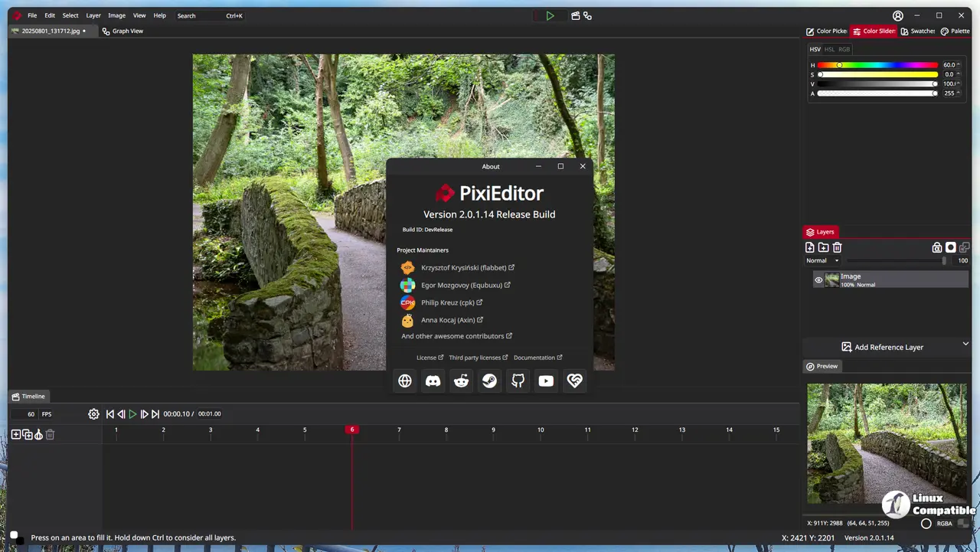Click the new layer icon in Layers panel
The width and height of the screenshot is (980, 552).
[810, 247]
